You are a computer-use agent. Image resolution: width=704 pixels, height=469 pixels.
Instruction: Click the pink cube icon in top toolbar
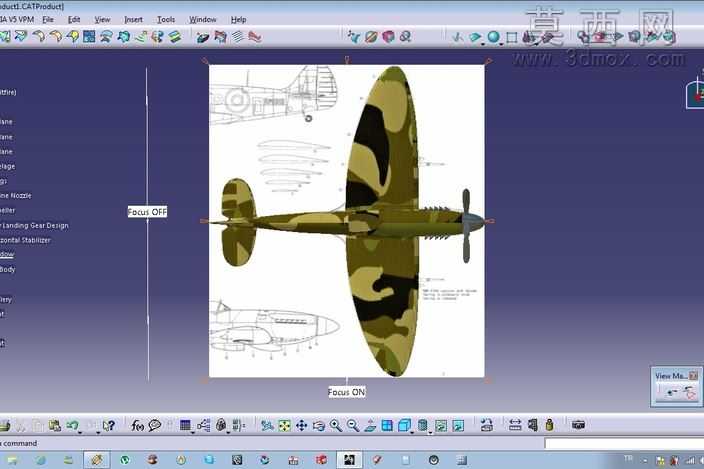point(388,37)
